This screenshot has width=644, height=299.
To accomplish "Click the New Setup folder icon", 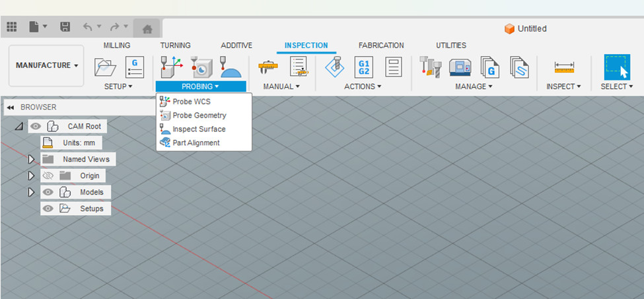I will 105,67.
